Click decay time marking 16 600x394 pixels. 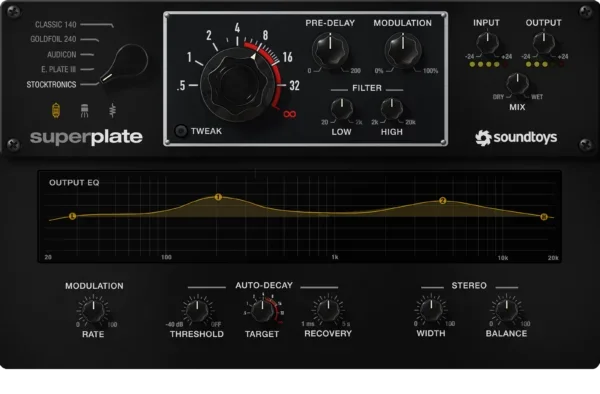click(x=288, y=57)
